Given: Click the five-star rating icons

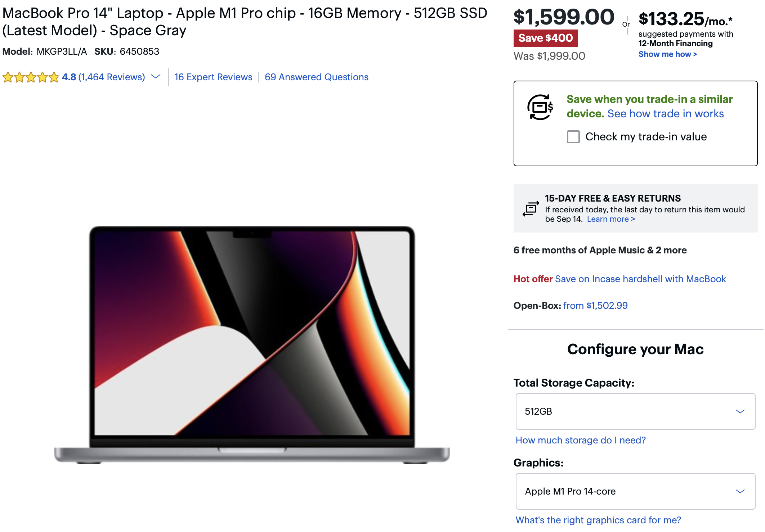Looking at the screenshot, I should point(31,77).
